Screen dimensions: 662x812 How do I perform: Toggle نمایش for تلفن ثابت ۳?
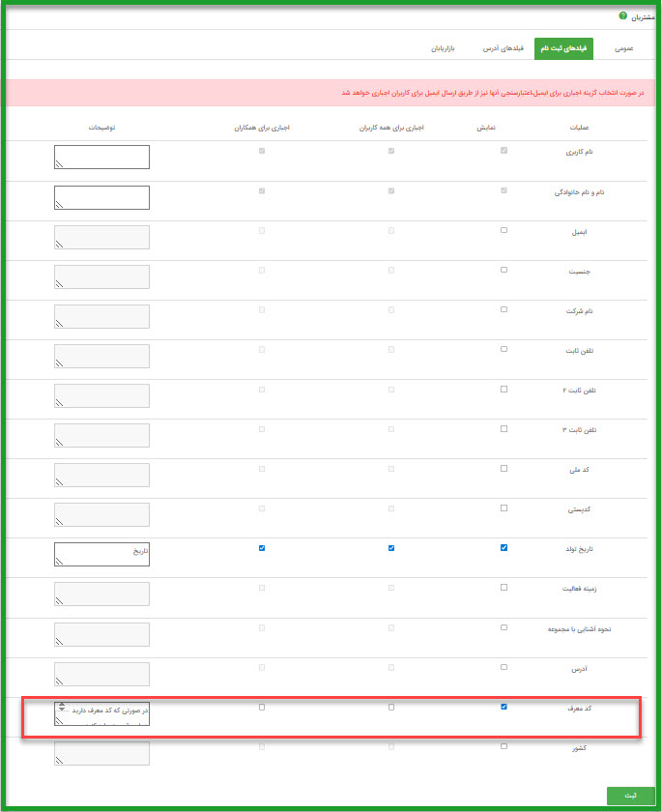pos(504,429)
